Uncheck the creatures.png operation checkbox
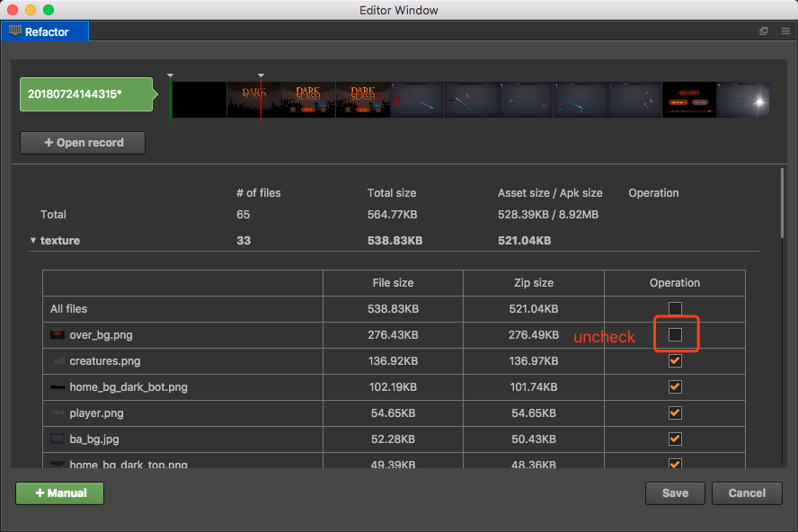The image size is (798, 532). (x=675, y=360)
